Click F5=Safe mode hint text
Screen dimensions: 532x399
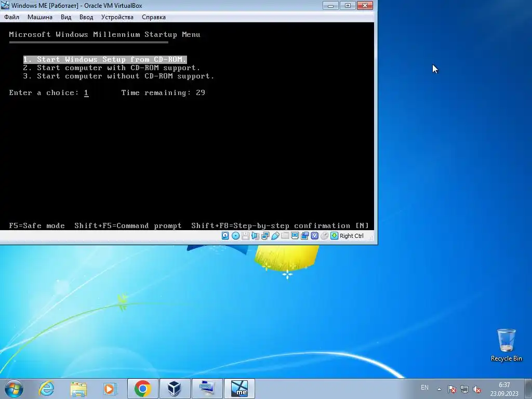37,225
